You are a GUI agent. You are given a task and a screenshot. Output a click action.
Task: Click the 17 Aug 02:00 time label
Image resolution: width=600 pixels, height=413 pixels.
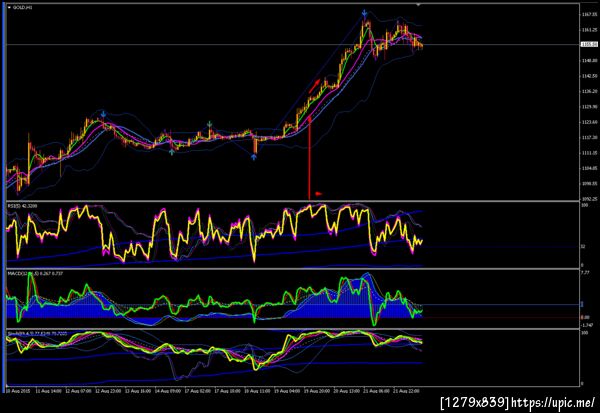[x=198, y=391]
